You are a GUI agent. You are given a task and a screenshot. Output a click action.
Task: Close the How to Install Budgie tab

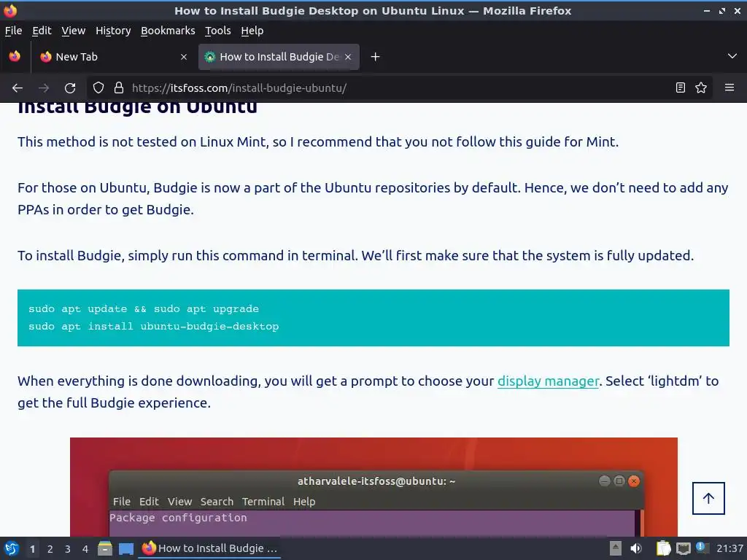point(348,57)
